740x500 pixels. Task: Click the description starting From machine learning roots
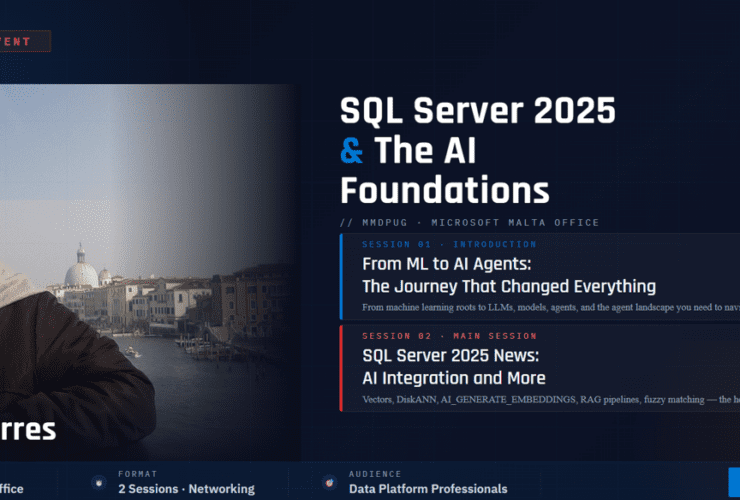tap(551, 307)
